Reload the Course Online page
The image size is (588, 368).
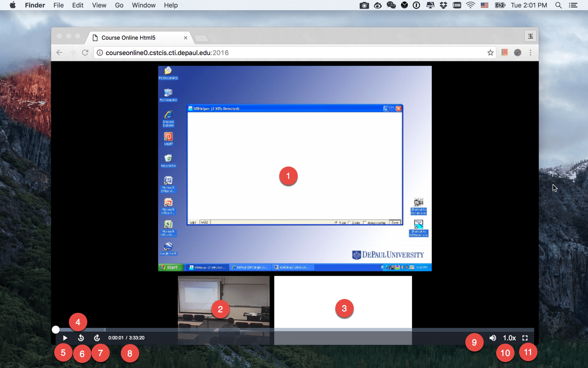pyautogui.click(x=85, y=52)
